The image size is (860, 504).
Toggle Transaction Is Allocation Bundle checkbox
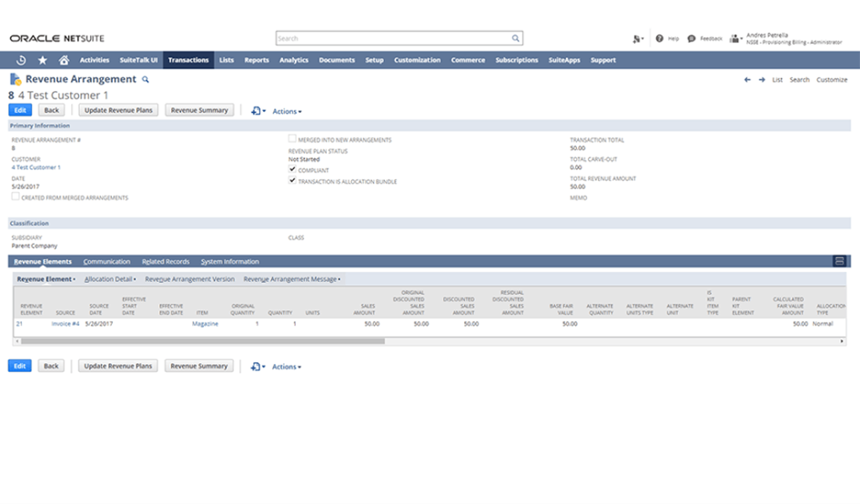[292, 181]
